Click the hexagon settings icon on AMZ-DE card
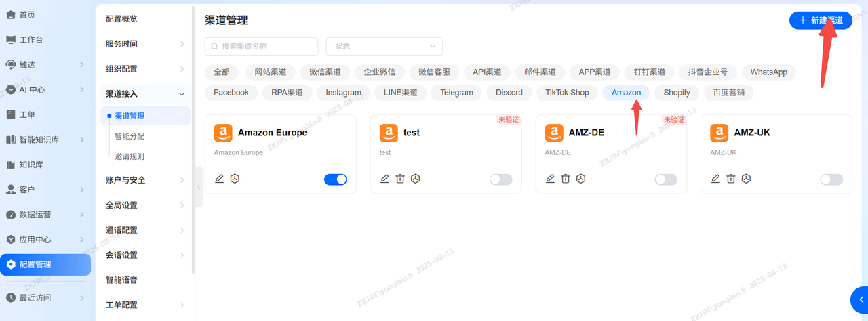This screenshot has height=321, width=868. (581, 179)
